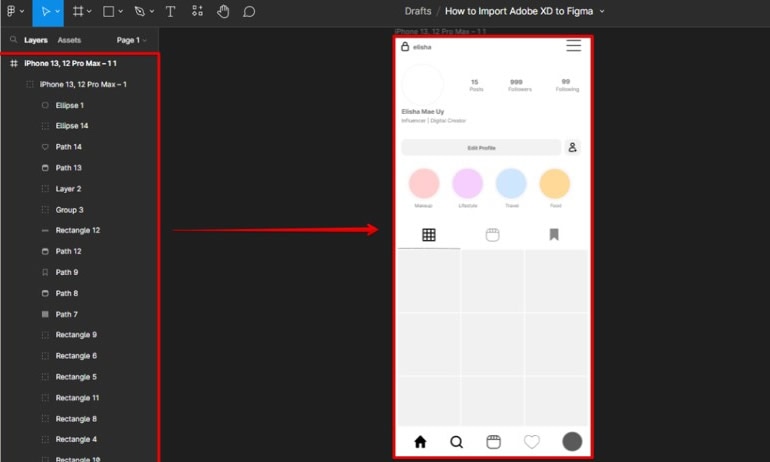Click the layers search icon
This screenshot has height=462, width=770.
pos(13,40)
